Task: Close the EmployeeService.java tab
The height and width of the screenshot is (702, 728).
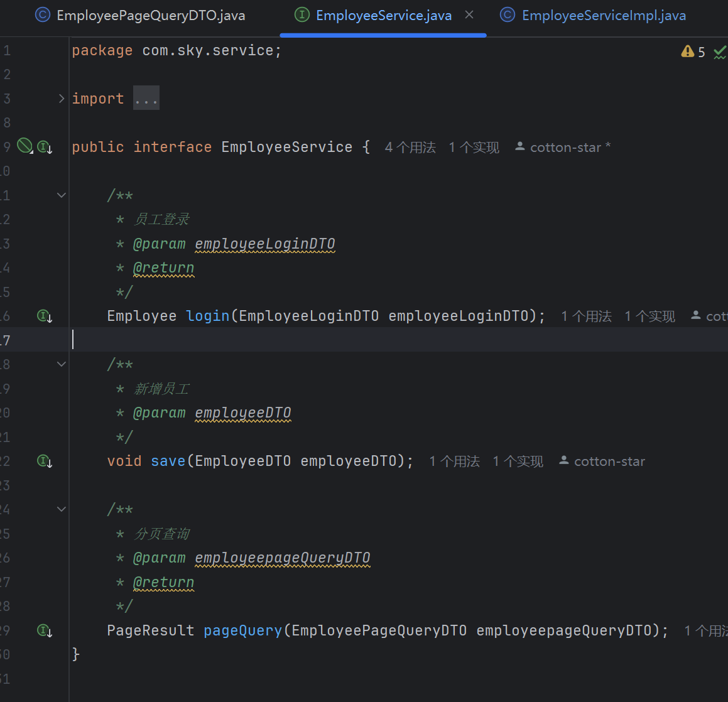Action: (x=469, y=15)
